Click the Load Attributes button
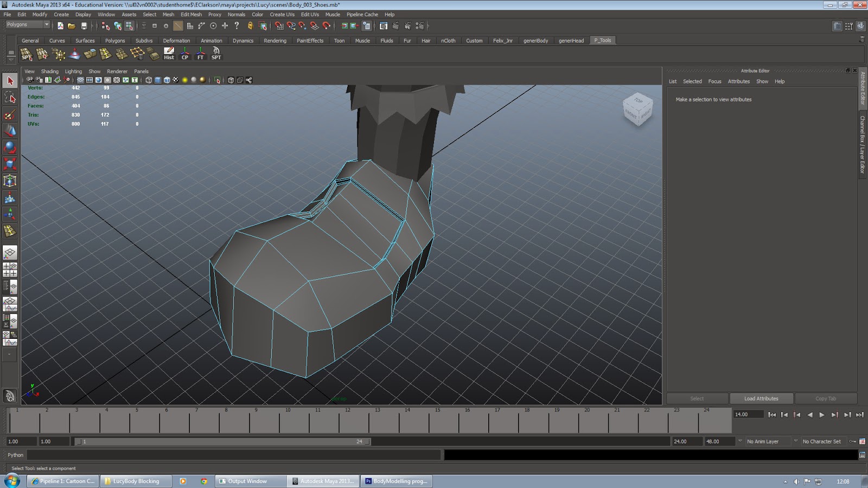This screenshot has width=868, height=488. pyautogui.click(x=761, y=399)
